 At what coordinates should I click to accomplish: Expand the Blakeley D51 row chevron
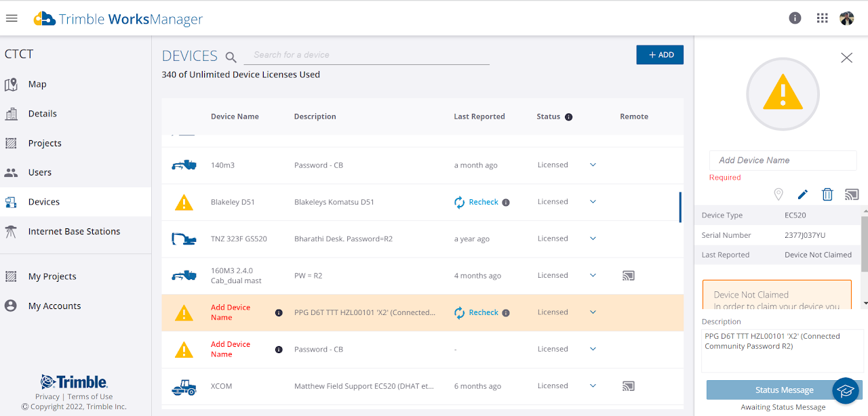[593, 202]
